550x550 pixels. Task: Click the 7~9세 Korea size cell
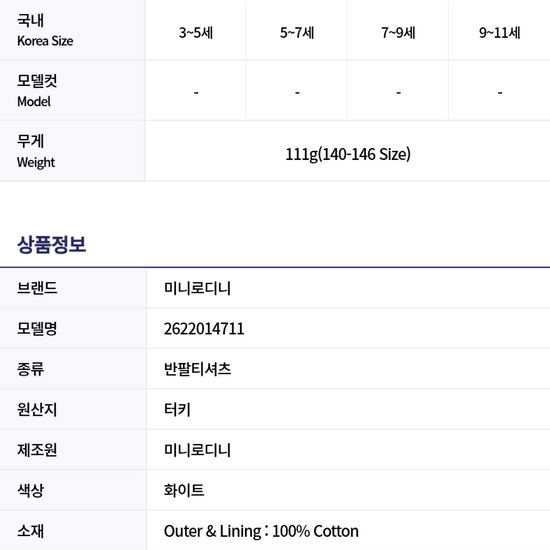(x=398, y=30)
